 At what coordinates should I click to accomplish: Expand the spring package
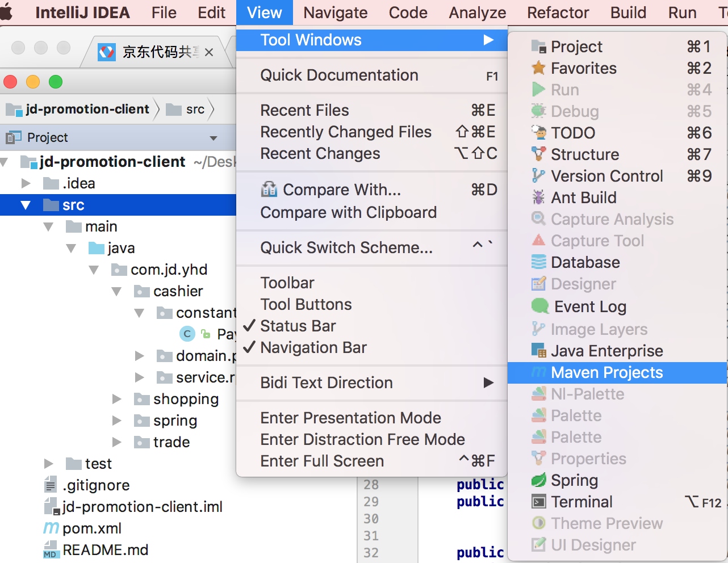click(x=116, y=421)
